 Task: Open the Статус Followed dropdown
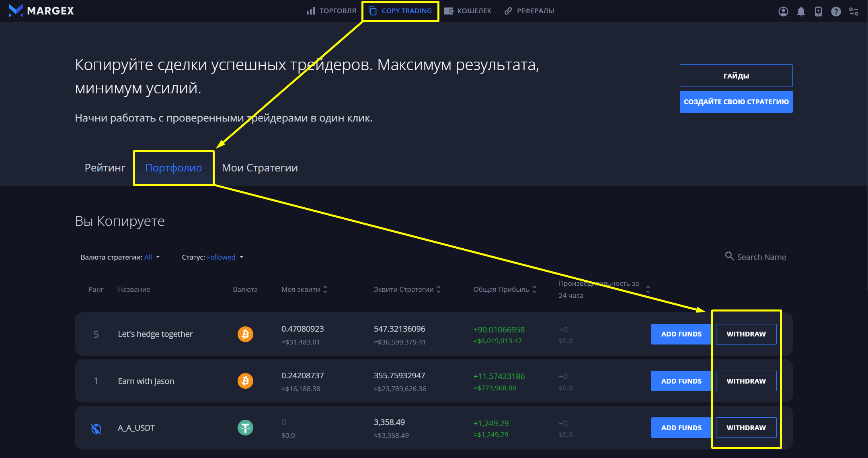click(225, 257)
